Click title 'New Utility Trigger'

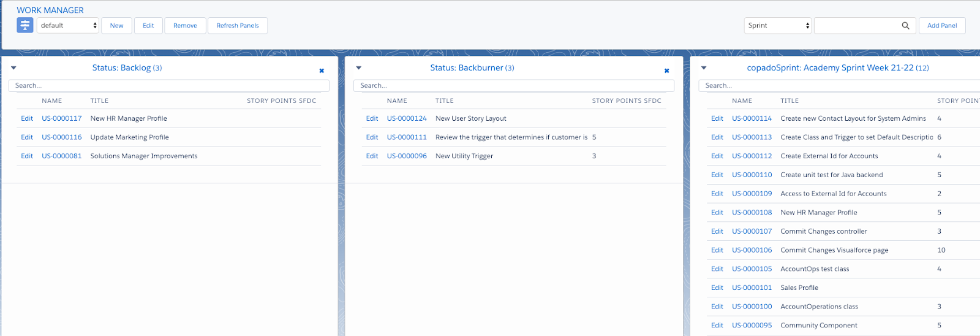click(464, 156)
